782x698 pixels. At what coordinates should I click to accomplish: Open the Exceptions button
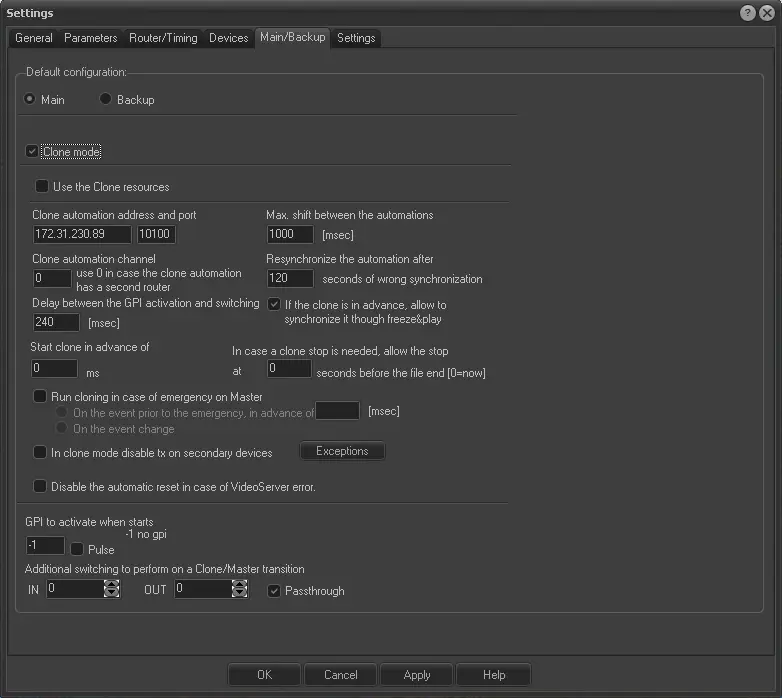[x=342, y=451]
